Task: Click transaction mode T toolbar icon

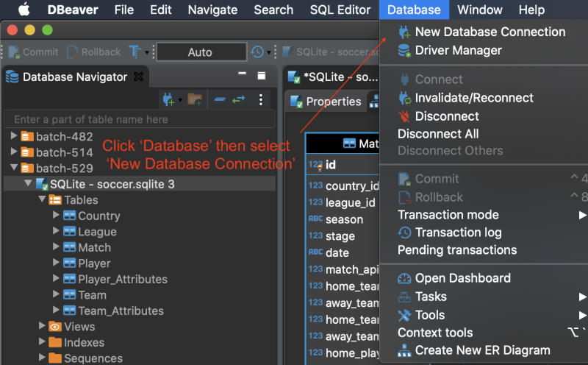Action: [135, 52]
